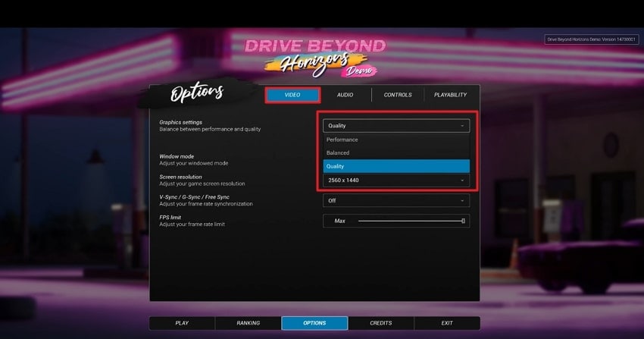Click the Drive Beyond Horizons logo
Image resolution: width=644 pixels, height=339 pixels.
point(315,58)
